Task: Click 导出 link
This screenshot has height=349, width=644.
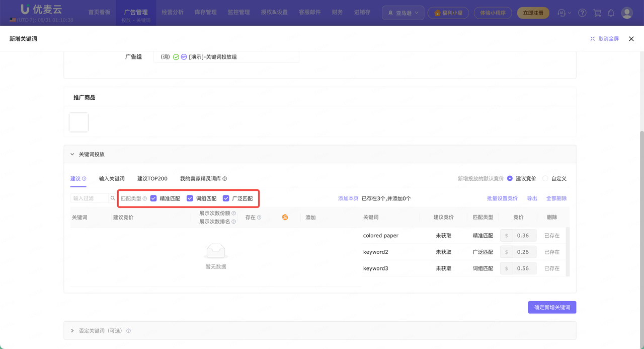Action: tap(532, 198)
